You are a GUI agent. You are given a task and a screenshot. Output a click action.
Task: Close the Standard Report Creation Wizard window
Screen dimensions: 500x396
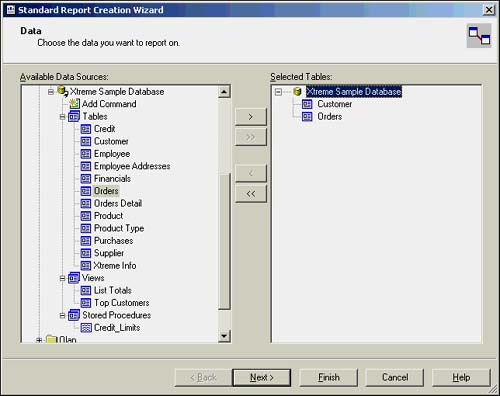pos(489,10)
